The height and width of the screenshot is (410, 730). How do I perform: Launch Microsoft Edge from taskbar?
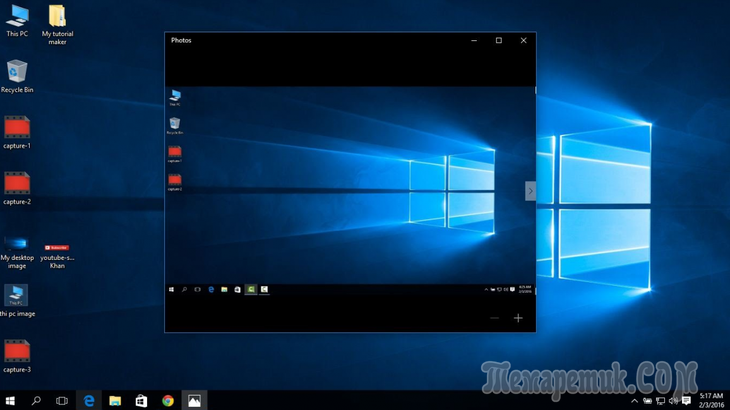(88, 400)
